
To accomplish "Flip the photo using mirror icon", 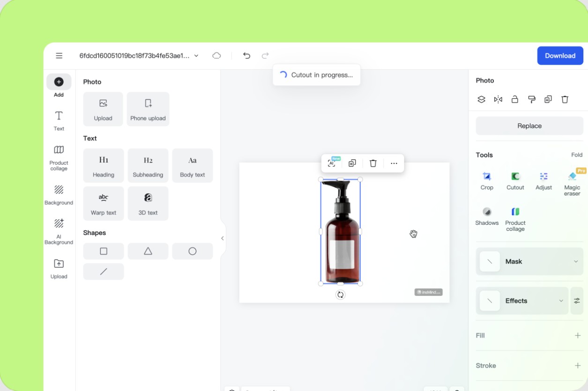I will pos(498,99).
